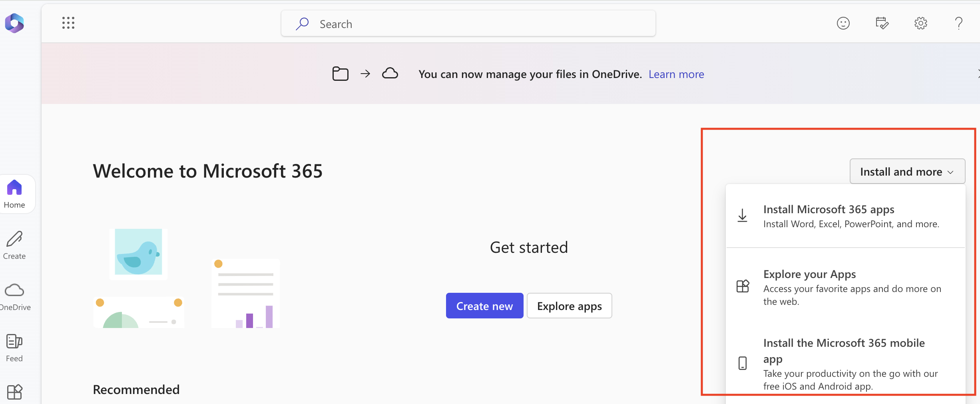The width and height of the screenshot is (980, 404).
Task: Click the cloud icon in banner
Action: 390,73
